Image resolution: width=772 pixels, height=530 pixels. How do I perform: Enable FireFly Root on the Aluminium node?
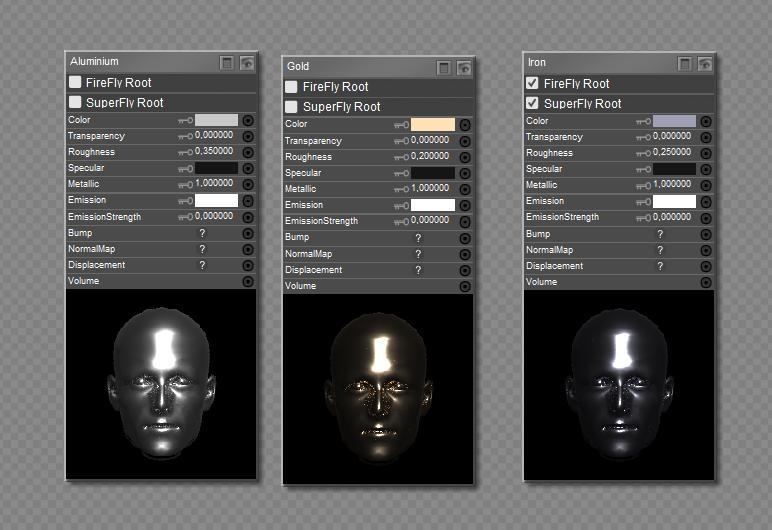[x=75, y=83]
